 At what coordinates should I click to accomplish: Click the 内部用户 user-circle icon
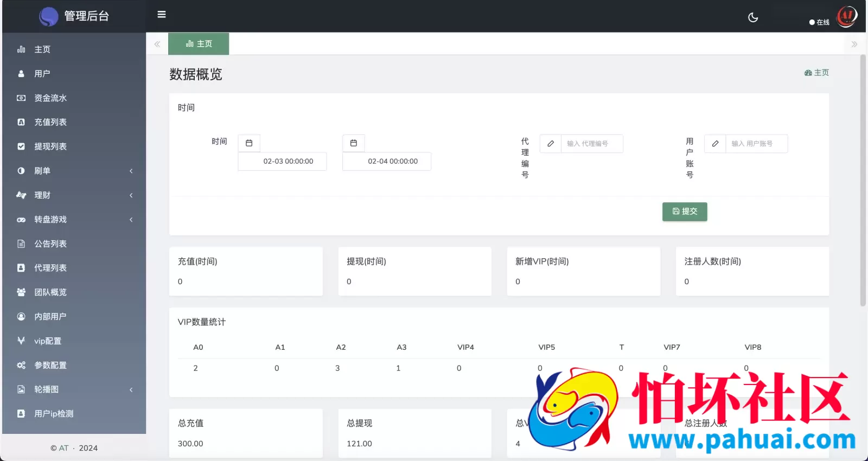(21, 317)
